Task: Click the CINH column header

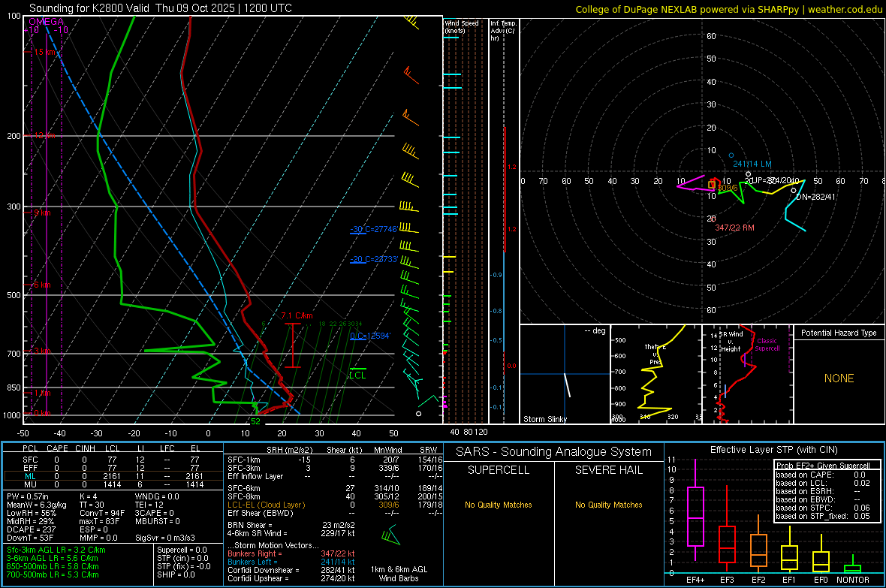Action: tap(85, 448)
